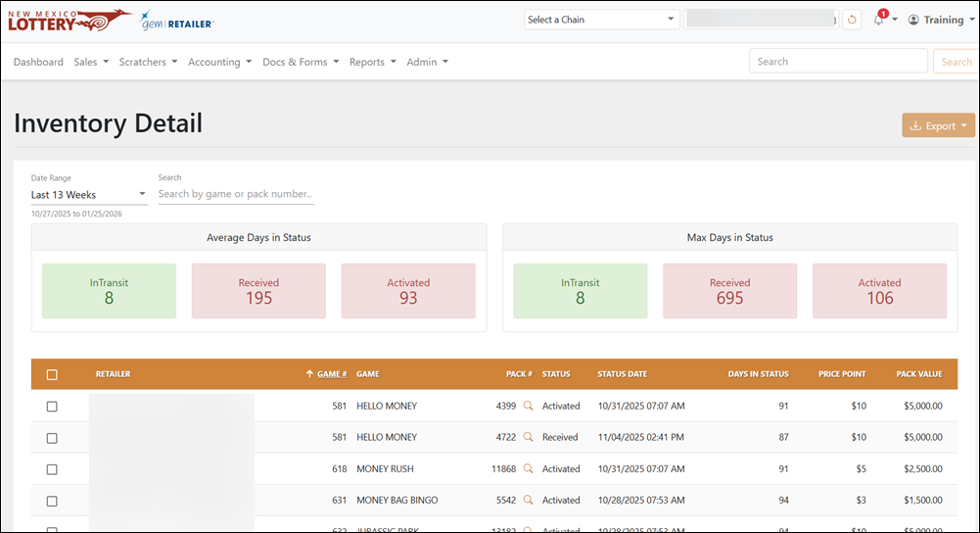Screen dimensions: 980x533
Task: Click magnifier icon next to pack 4722
Action: (528, 437)
